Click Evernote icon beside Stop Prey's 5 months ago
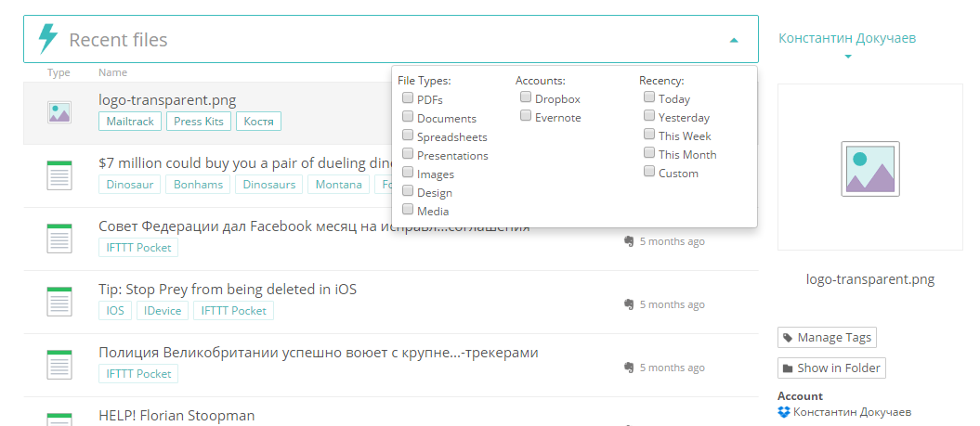This screenshot has width=980, height=426. click(x=630, y=304)
